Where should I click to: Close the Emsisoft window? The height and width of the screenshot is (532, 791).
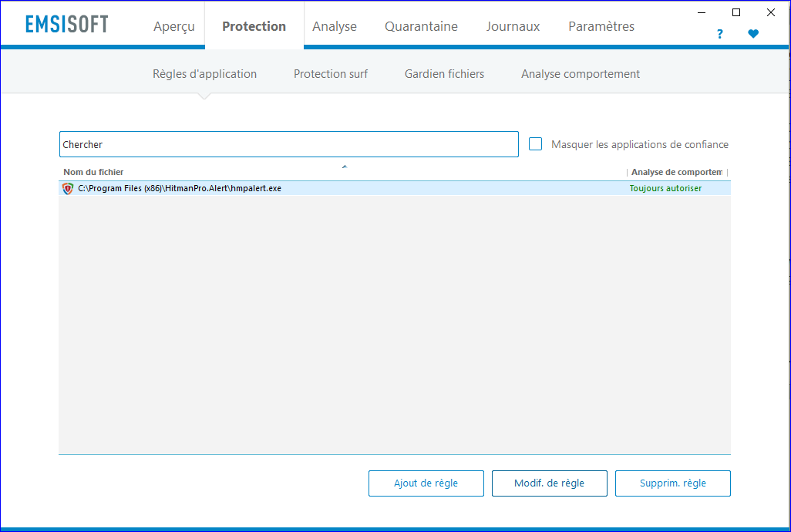click(x=771, y=12)
